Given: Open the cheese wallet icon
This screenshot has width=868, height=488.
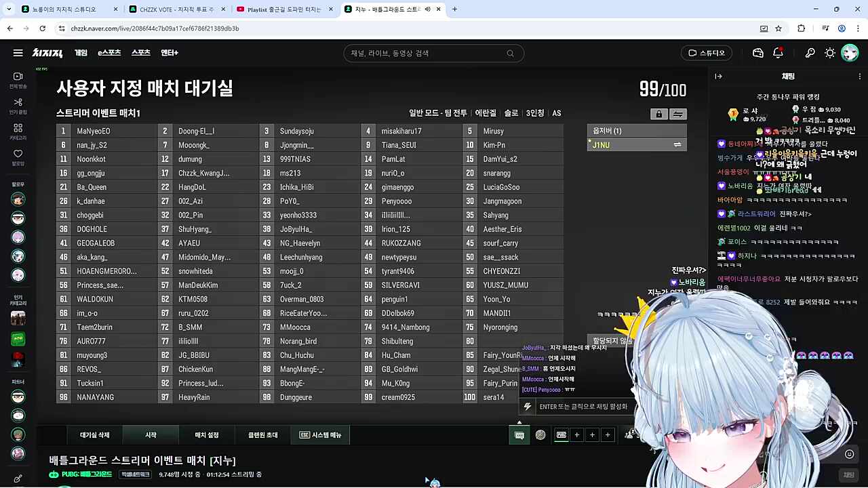Looking at the screenshot, I should 758,53.
